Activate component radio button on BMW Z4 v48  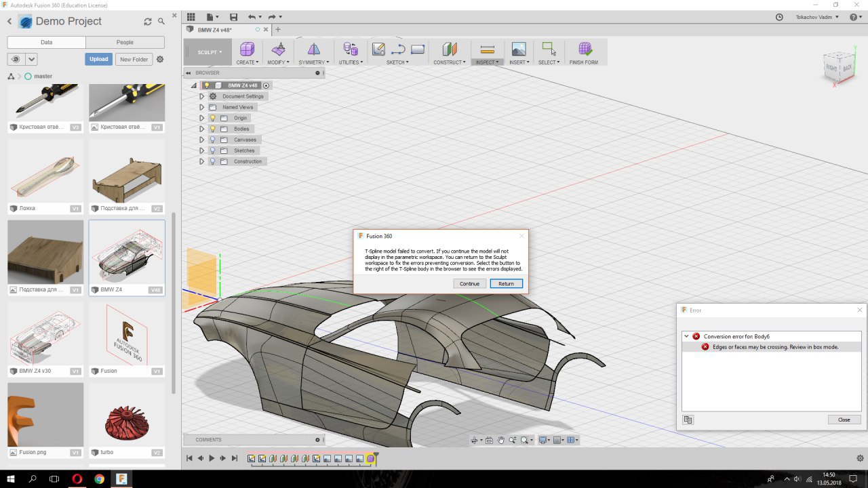click(267, 85)
